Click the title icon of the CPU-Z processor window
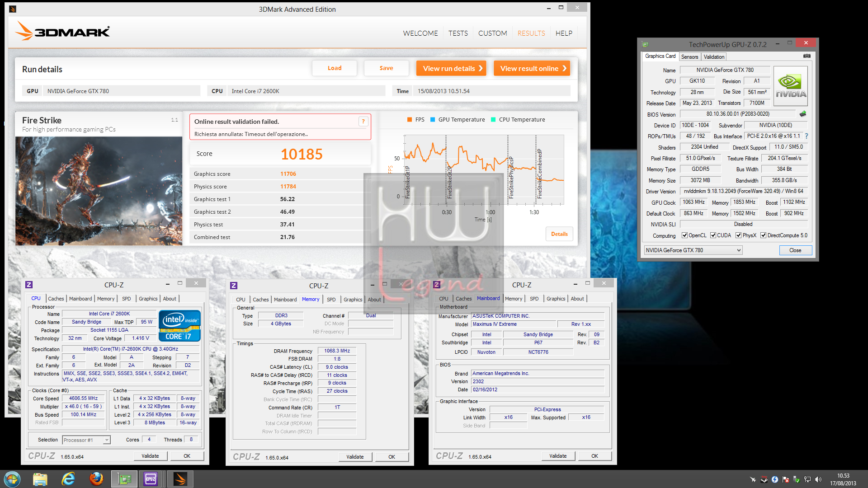The image size is (868, 488). [29, 285]
